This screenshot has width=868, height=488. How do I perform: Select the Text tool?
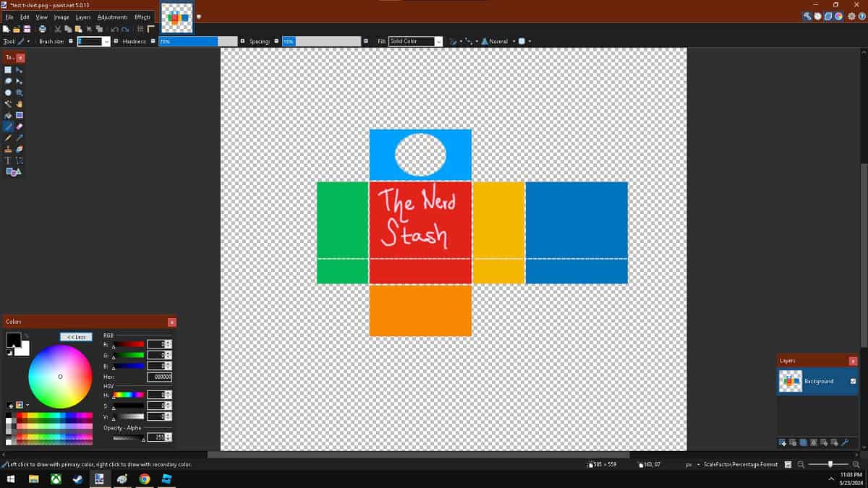click(x=7, y=160)
